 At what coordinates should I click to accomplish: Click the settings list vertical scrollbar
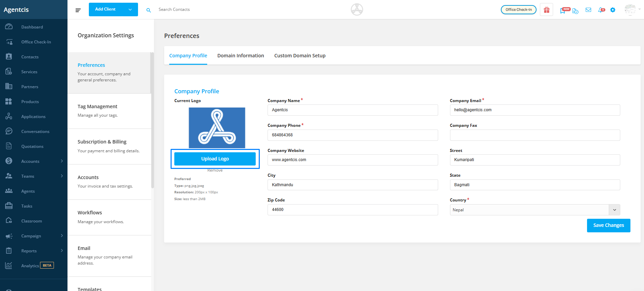pyautogui.click(x=153, y=120)
